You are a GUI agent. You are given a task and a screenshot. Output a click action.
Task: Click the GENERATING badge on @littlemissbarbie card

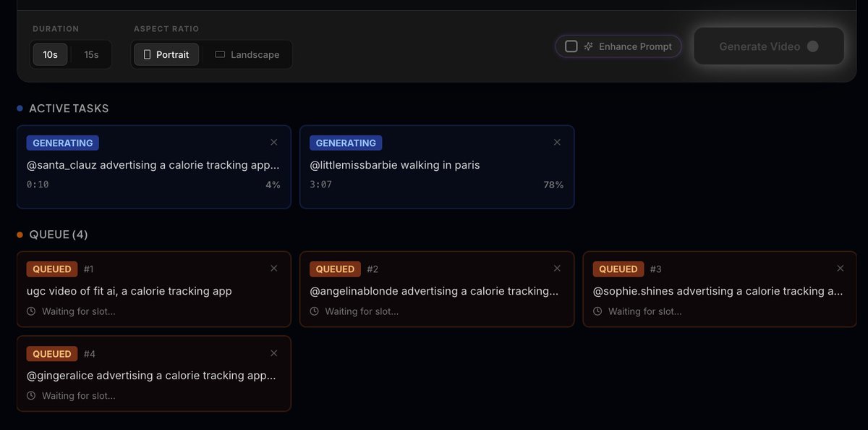(x=346, y=143)
